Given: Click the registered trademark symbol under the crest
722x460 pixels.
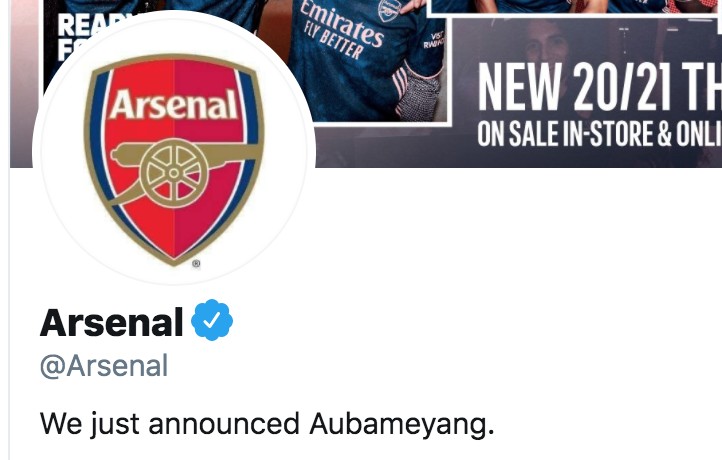Looking at the screenshot, I should pos(197,264).
